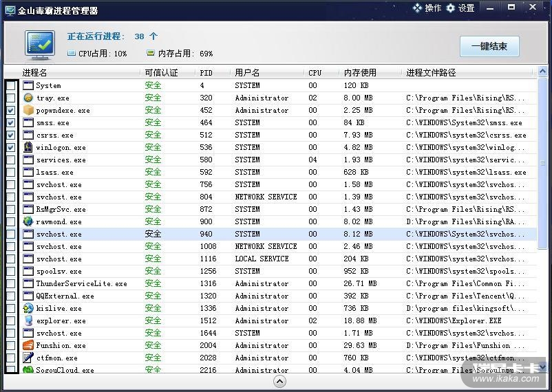552x392 pixels.
Task: Click the 内存占用 memory chip icon
Action: tap(151, 53)
